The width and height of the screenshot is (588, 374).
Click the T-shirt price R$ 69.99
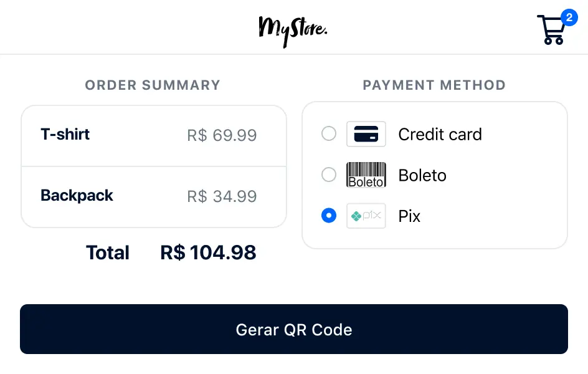pyautogui.click(x=222, y=135)
